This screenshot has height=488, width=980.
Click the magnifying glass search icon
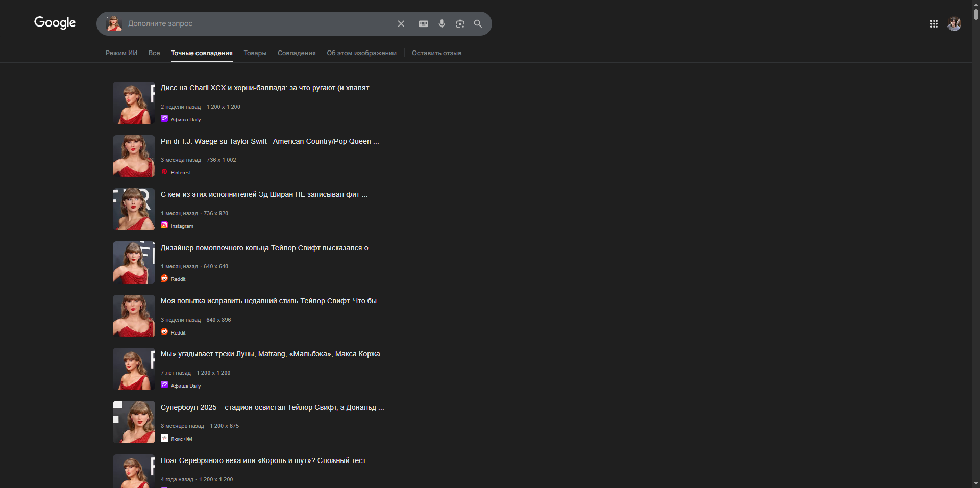478,23
